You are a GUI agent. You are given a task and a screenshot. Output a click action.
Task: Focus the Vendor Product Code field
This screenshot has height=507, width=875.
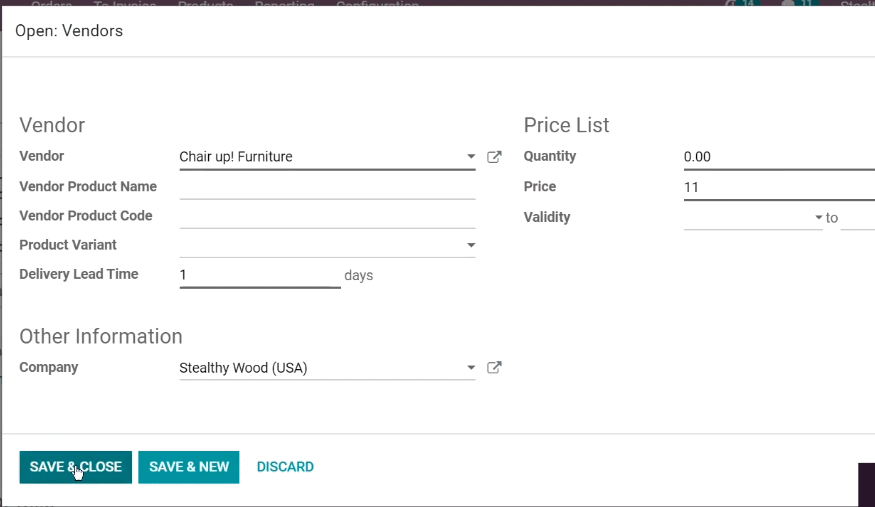tap(327, 216)
